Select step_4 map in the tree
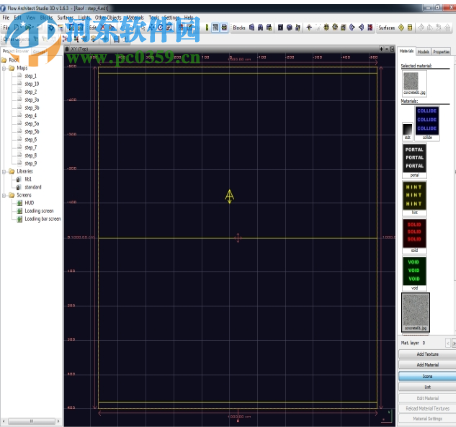Screen dimensions: 456x427 coord(31,116)
